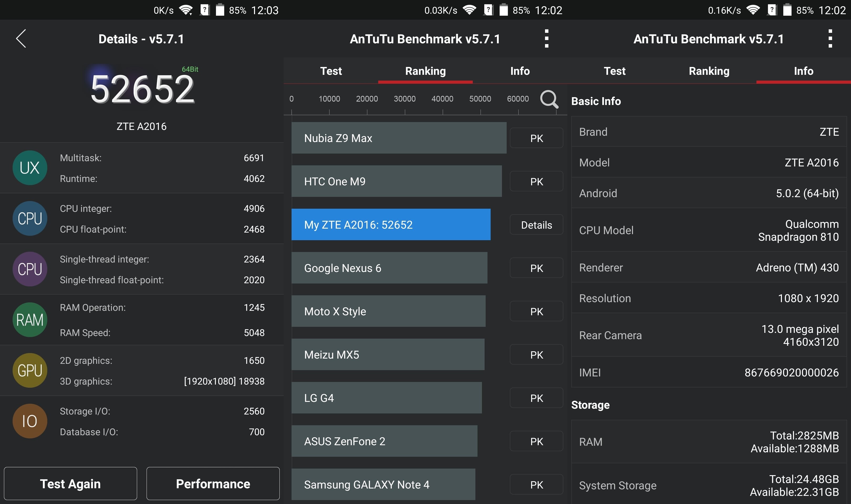Open Details for My ZTE A2016

536,224
